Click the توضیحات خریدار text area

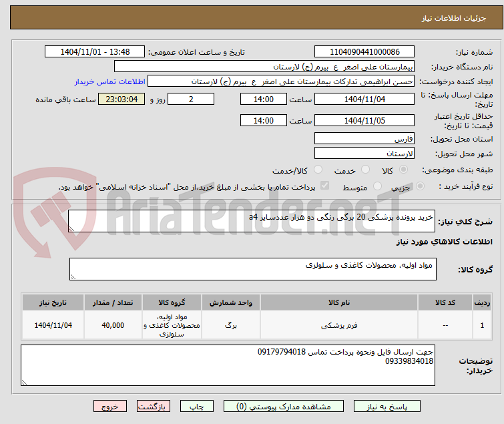[x=228, y=365]
